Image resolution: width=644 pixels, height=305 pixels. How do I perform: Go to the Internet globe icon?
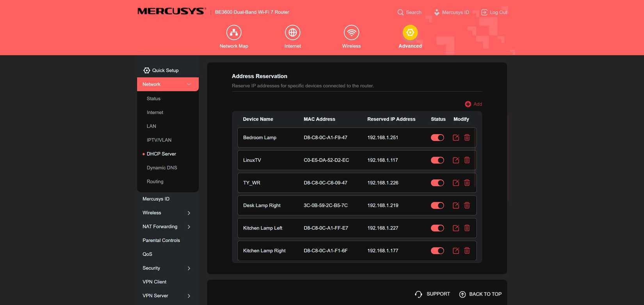pos(293,33)
